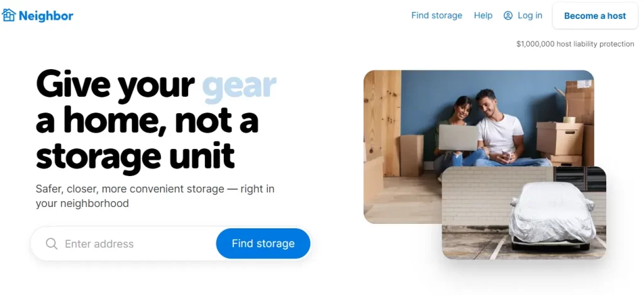
Task: Click the Safer, closer, more convenient subtitle
Action: [155, 196]
